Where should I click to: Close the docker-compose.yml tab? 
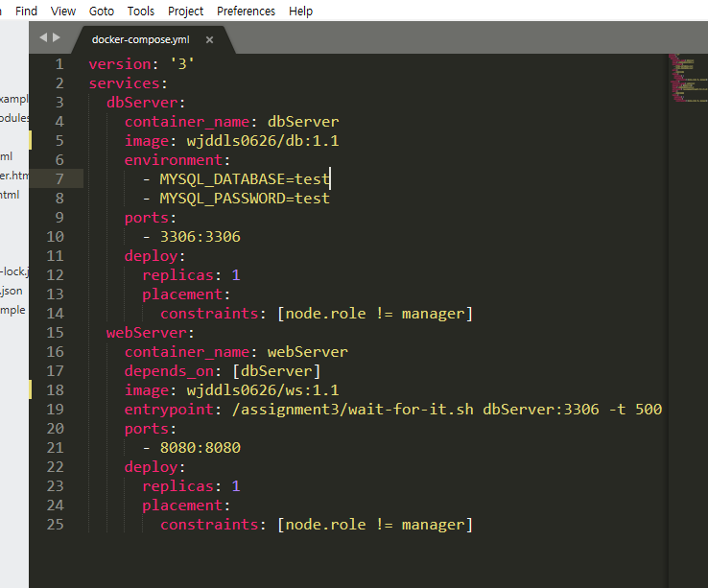[x=209, y=39]
